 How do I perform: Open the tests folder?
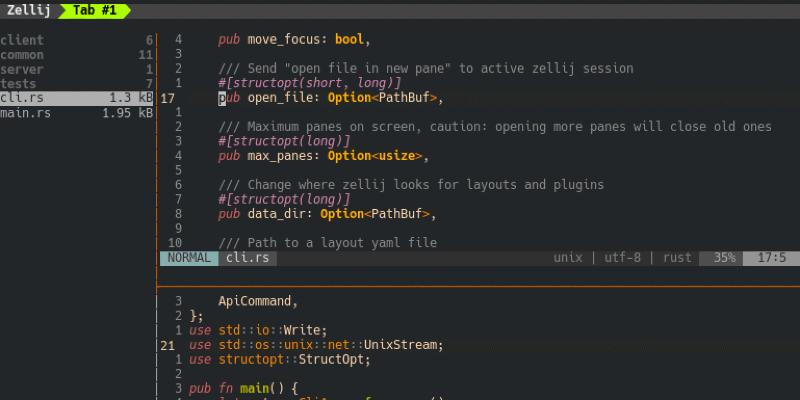(19, 84)
